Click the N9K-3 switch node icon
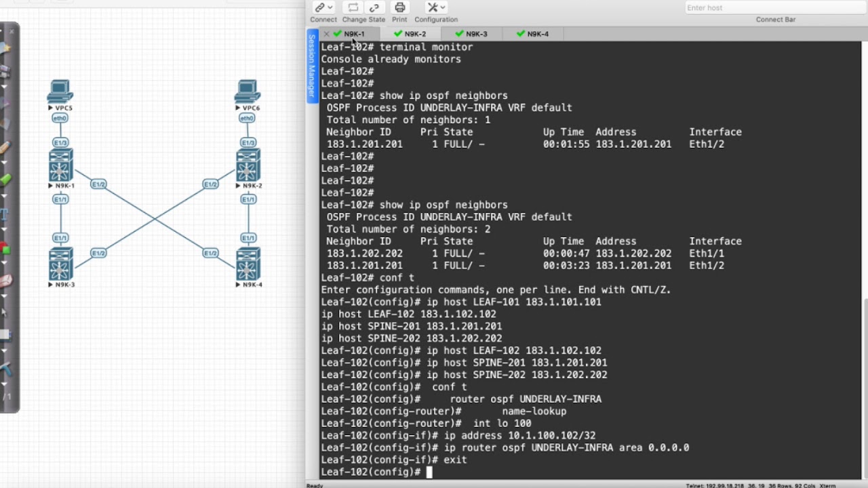This screenshot has height=488, width=868. pyautogui.click(x=60, y=264)
